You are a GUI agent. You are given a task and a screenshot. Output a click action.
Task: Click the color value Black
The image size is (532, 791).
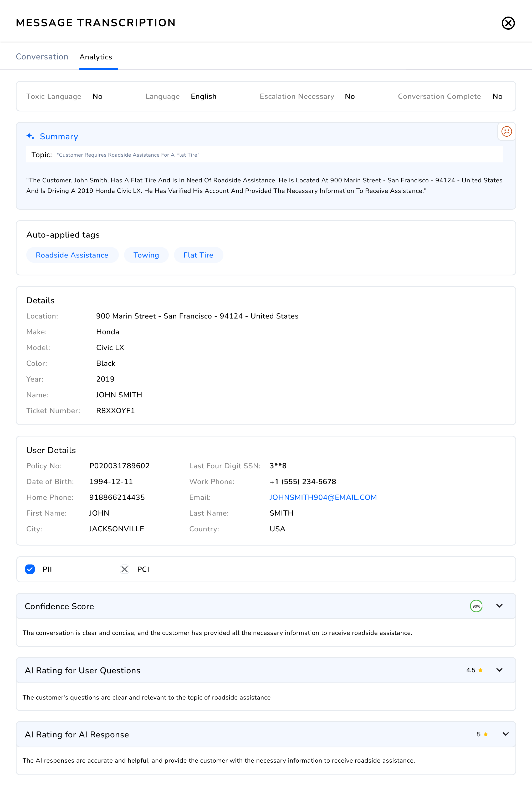[x=105, y=363]
